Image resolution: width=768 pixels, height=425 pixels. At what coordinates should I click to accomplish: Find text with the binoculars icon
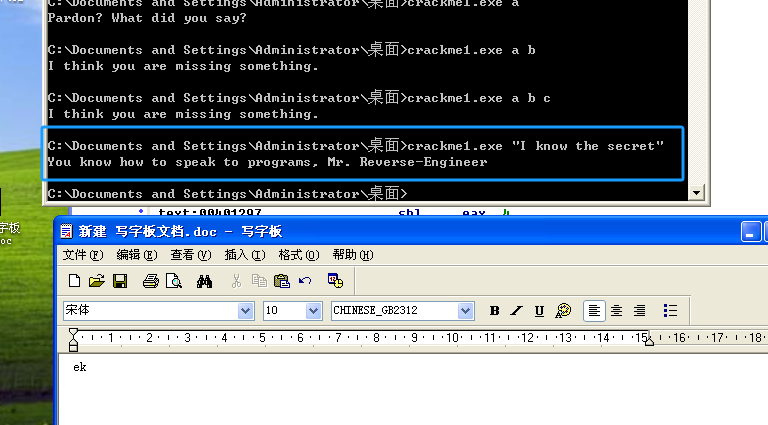point(204,281)
